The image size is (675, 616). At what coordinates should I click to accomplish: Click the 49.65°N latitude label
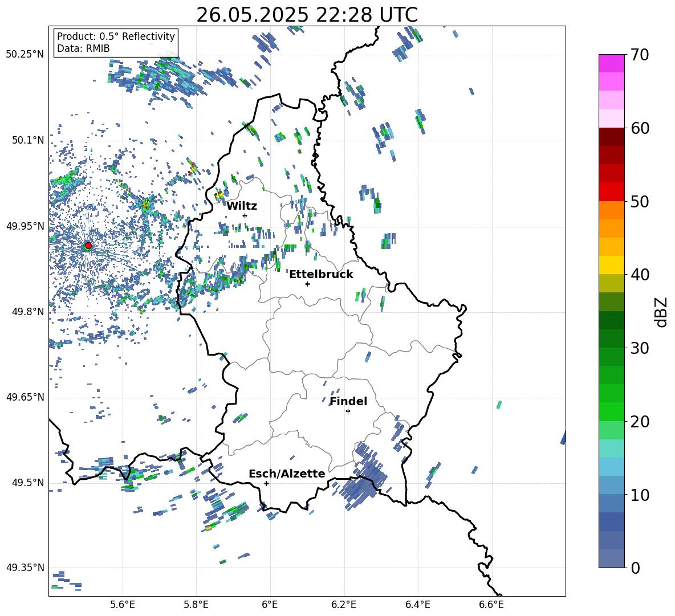[x=25, y=397]
